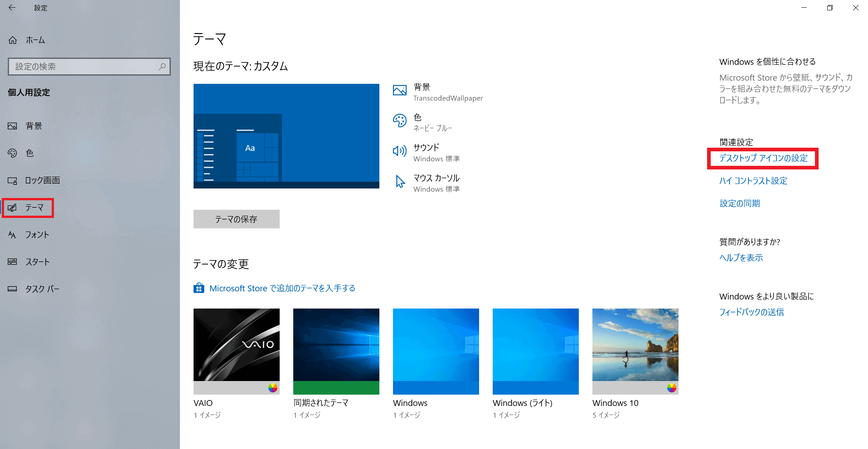Open サウンド Windows 標準 setting
868x449 pixels.
coord(427,153)
